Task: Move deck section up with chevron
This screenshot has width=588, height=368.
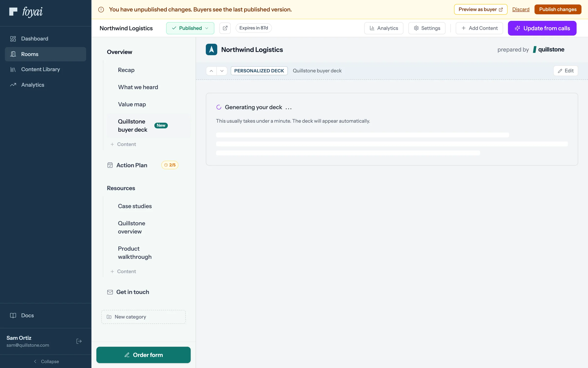Action: 211,71
